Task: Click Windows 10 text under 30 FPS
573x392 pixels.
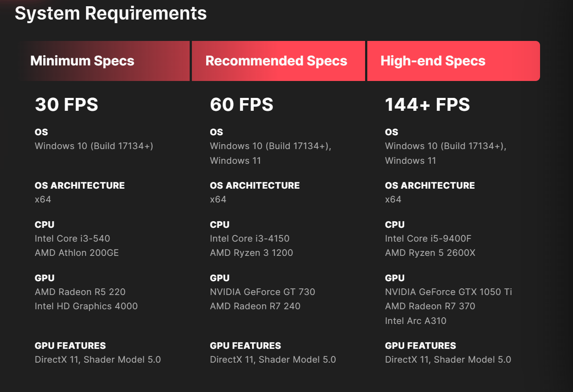Action: tap(94, 146)
